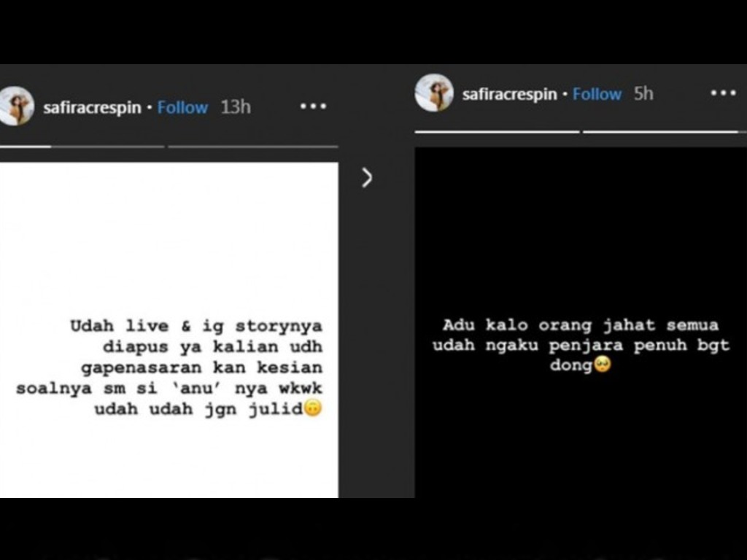Click the 5h timestamp label
Viewport: 747px width, 560px height.
(643, 93)
